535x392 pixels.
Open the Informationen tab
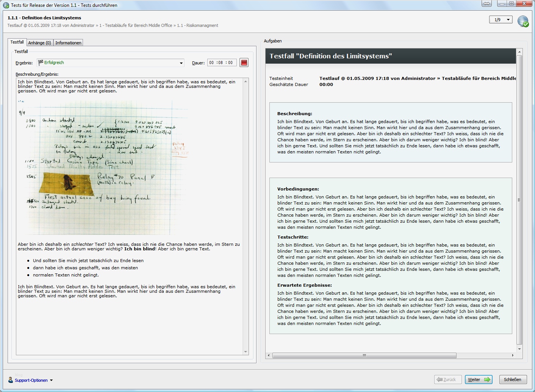[68, 43]
